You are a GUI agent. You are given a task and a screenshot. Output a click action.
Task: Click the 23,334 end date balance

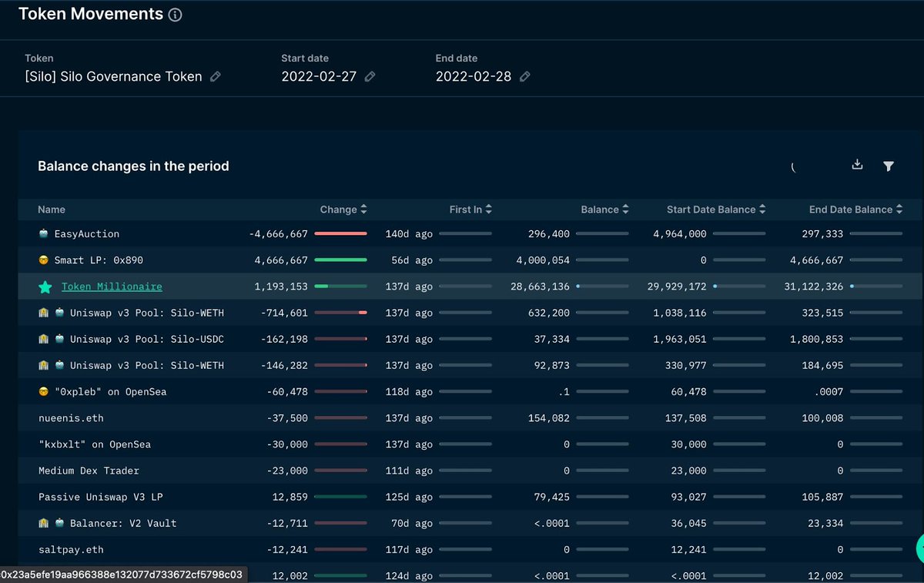click(825, 523)
